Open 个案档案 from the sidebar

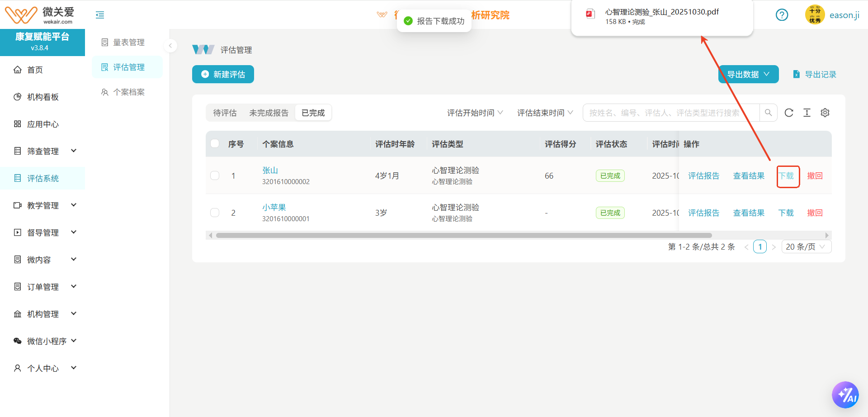[x=128, y=91]
